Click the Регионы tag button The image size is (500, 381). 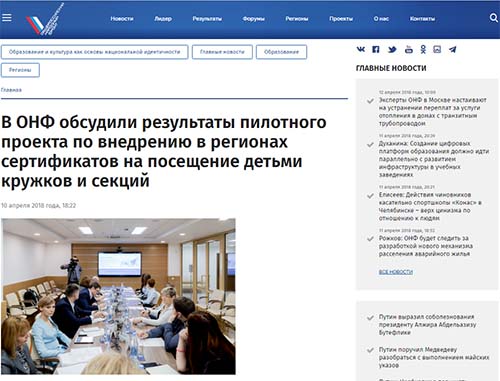[x=20, y=70]
